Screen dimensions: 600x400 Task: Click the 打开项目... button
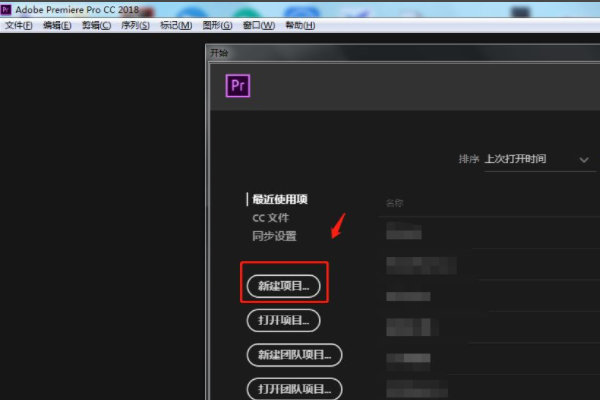tap(284, 320)
